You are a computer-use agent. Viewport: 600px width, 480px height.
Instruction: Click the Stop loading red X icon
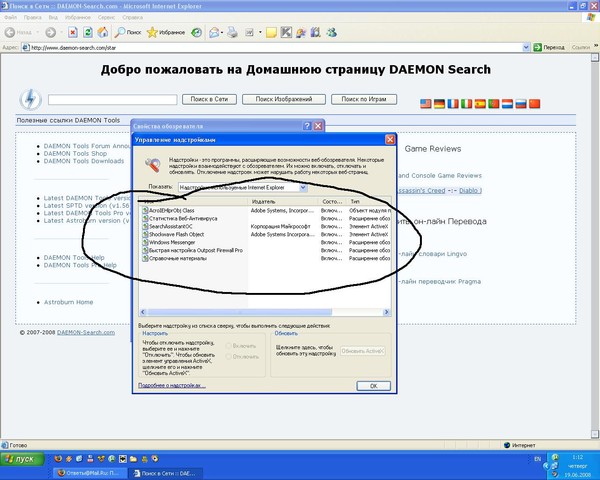tap(73, 33)
